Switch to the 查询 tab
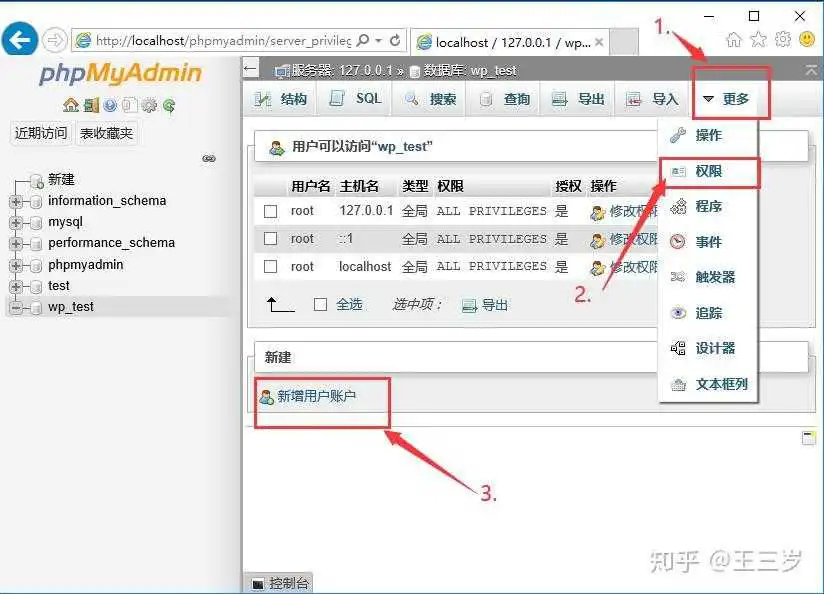This screenshot has width=824, height=594. tap(504, 99)
